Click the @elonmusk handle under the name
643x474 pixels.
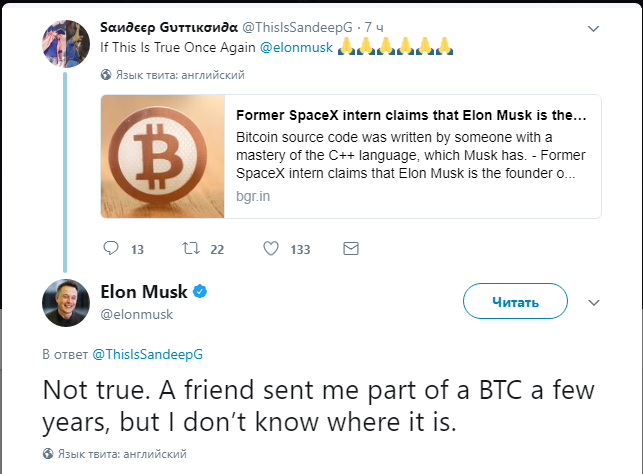coord(137,314)
